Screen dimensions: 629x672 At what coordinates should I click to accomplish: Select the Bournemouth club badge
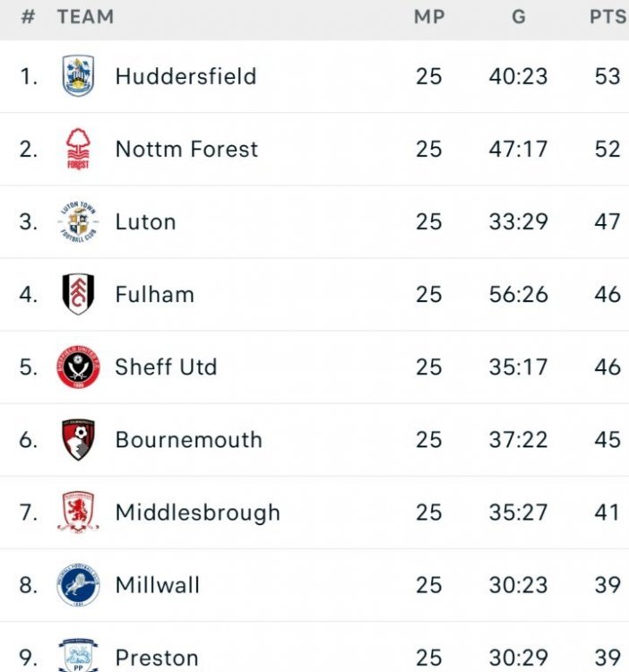(x=78, y=440)
